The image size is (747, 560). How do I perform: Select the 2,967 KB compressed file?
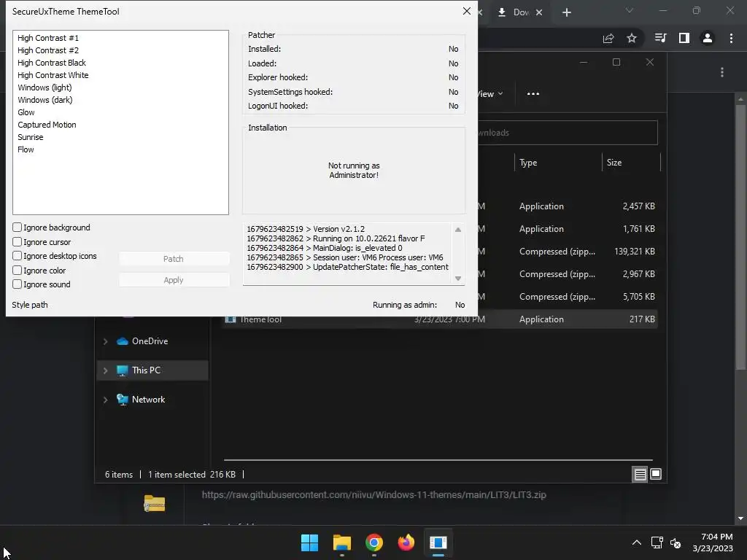[568, 274]
